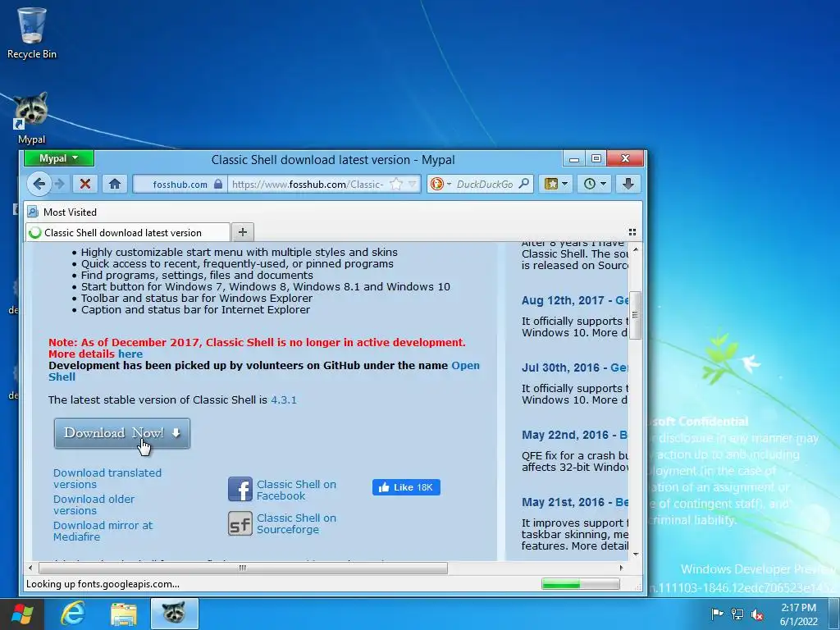This screenshot has width=840, height=630.
Task: Open the history clock dropdown
Action: click(595, 184)
